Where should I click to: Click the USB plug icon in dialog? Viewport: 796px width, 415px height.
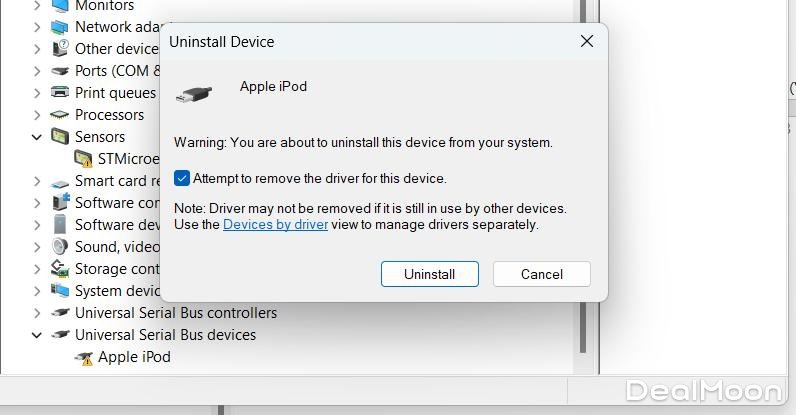coord(194,94)
